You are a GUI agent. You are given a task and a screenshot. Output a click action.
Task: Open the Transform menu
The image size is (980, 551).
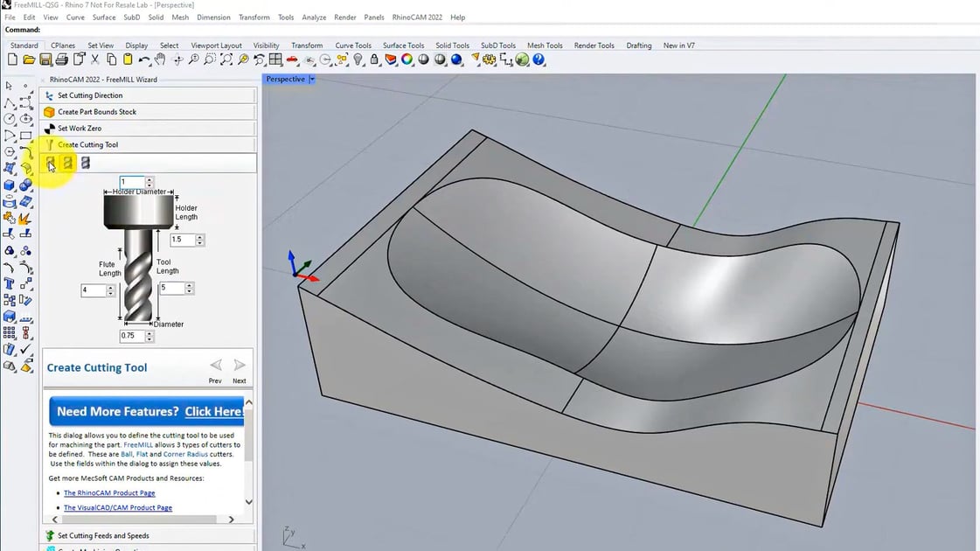pyautogui.click(x=254, y=17)
